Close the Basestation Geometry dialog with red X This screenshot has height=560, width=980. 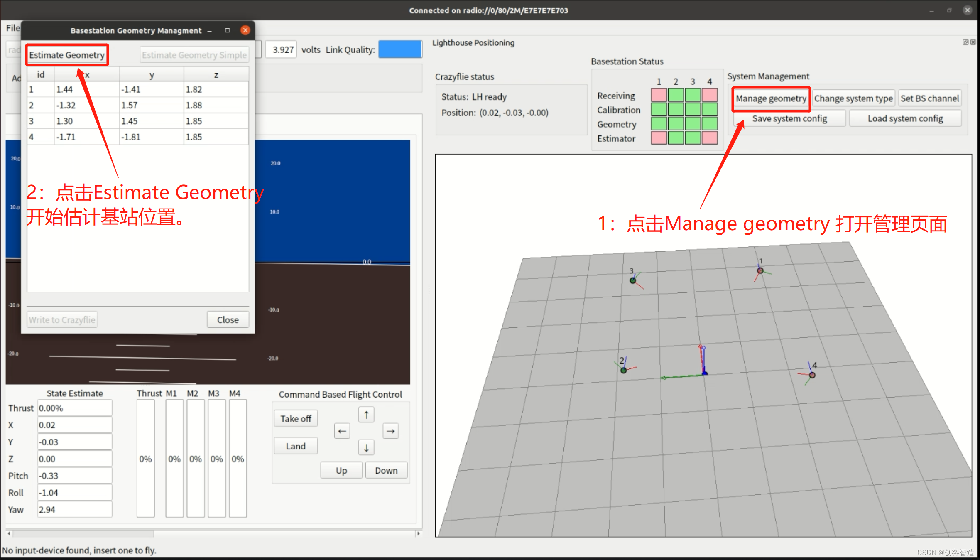pos(245,30)
